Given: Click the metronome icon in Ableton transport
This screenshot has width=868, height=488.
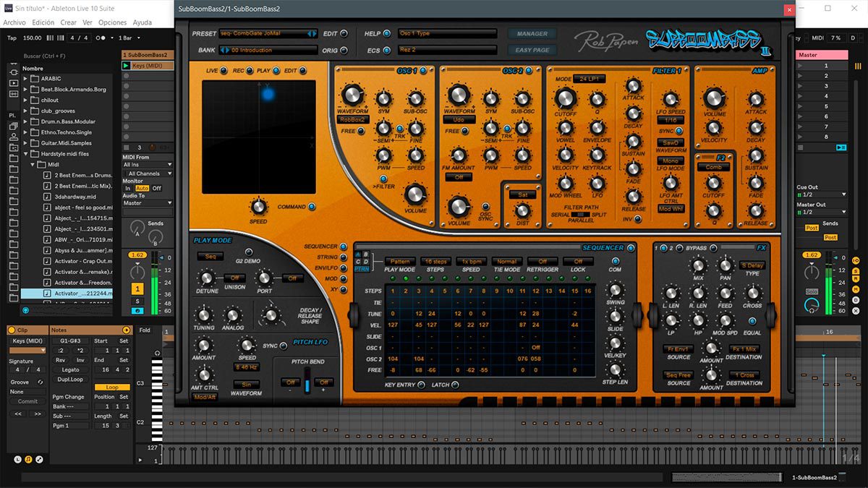Looking at the screenshot, I should click(102, 38).
